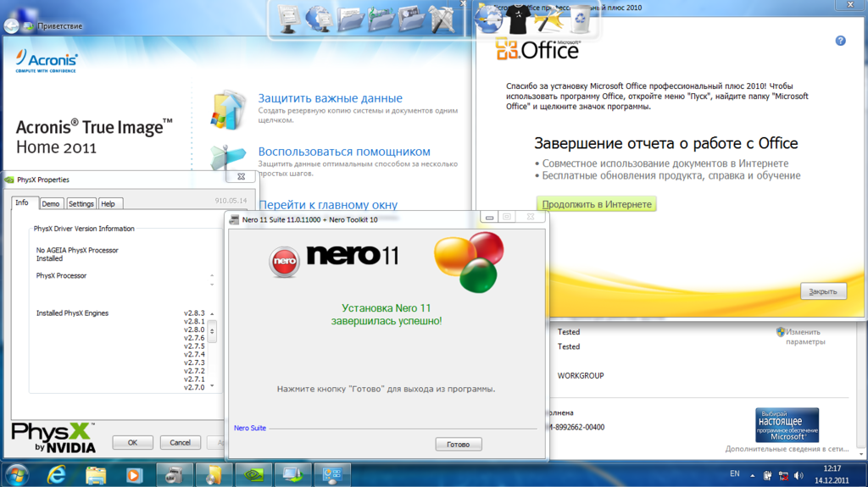The image size is (868, 487).
Task: Click the WORKGROUP text
Action: pyautogui.click(x=581, y=376)
